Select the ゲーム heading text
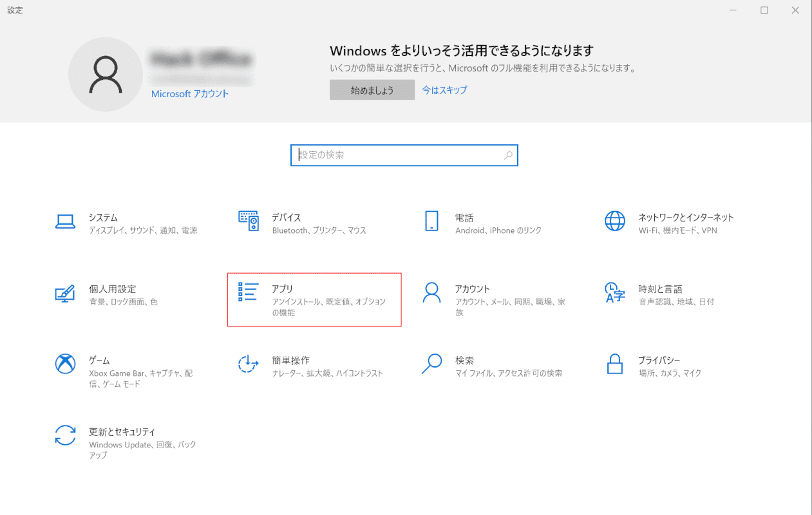The width and height of the screenshot is (812, 515). pos(100,360)
